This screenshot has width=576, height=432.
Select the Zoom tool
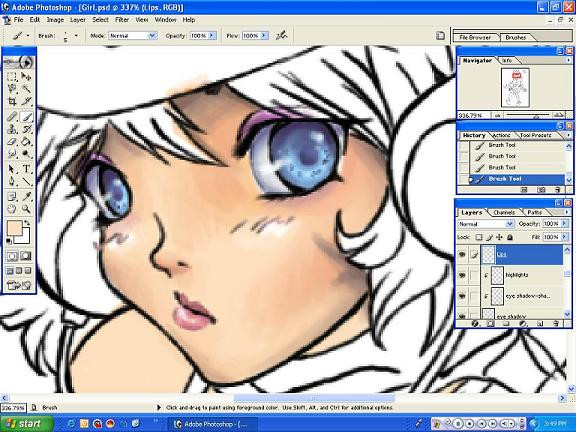(x=26, y=209)
